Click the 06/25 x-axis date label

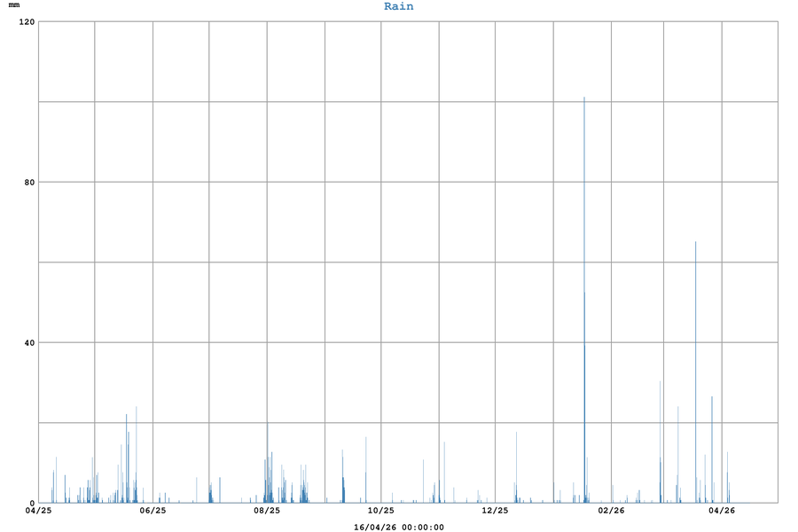(153, 511)
